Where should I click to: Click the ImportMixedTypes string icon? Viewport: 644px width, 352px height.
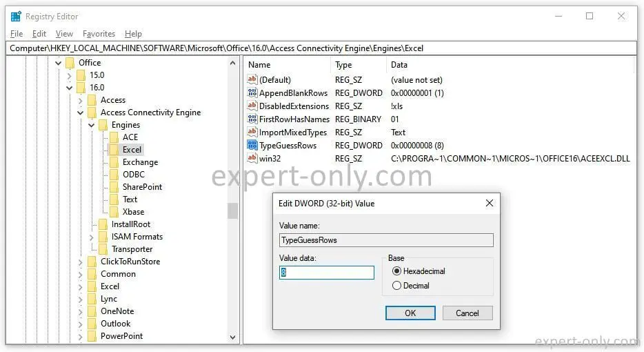(252, 132)
